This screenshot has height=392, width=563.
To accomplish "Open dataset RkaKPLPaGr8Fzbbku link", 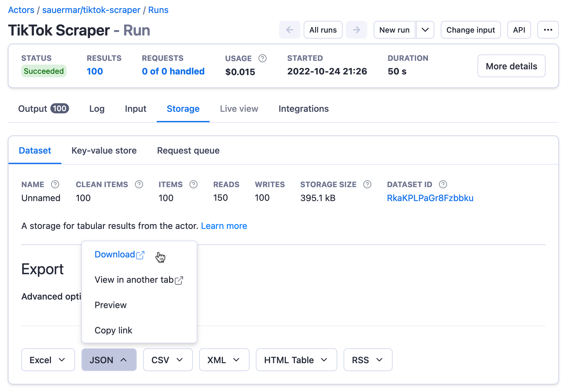I will click(430, 198).
